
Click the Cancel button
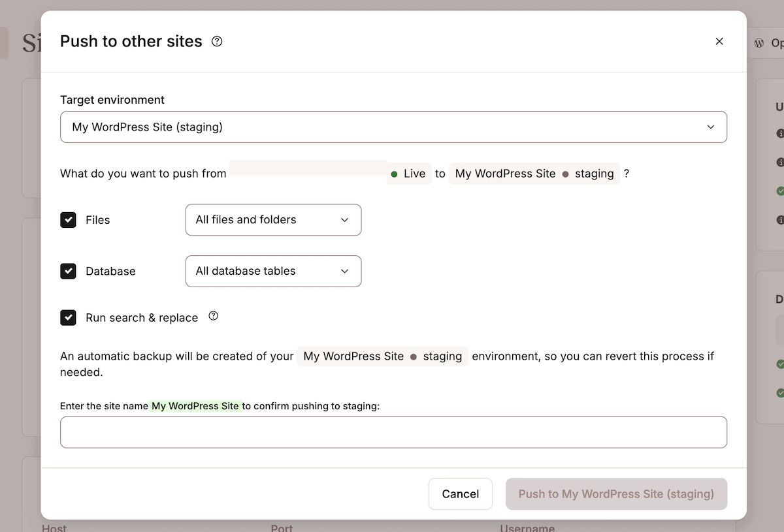tap(460, 494)
